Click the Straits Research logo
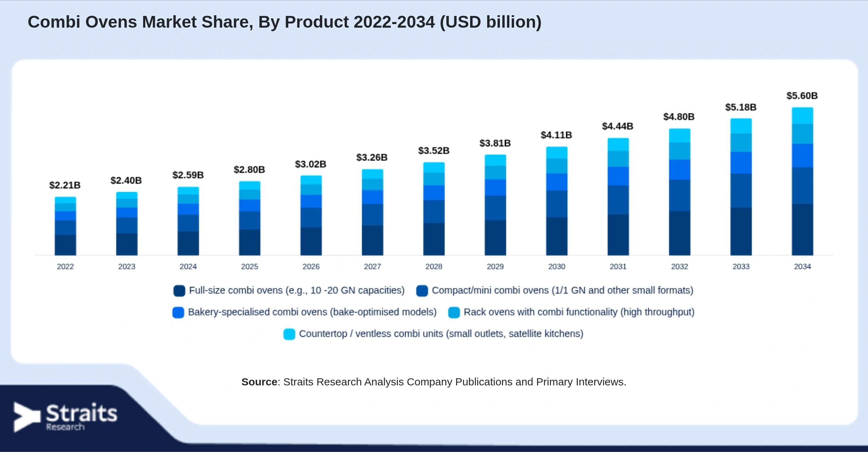The height and width of the screenshot is (452, 868). (65, 417)
